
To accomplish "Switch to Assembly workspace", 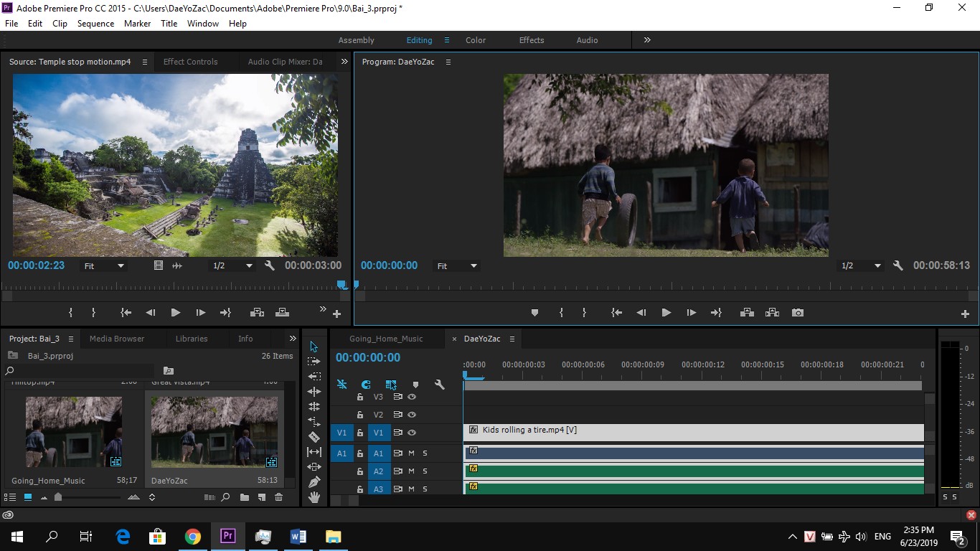I will pos(357,40).
